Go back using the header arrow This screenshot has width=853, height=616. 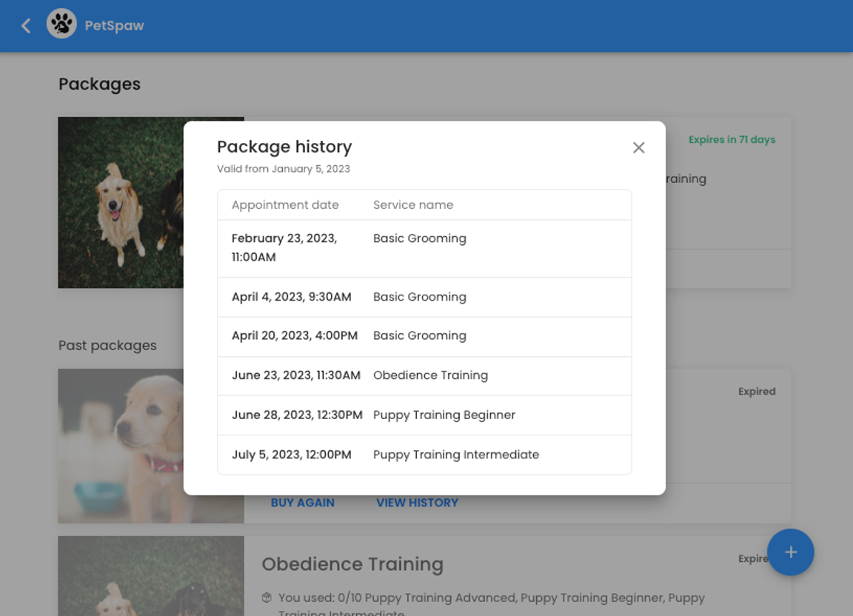point(26,26)
